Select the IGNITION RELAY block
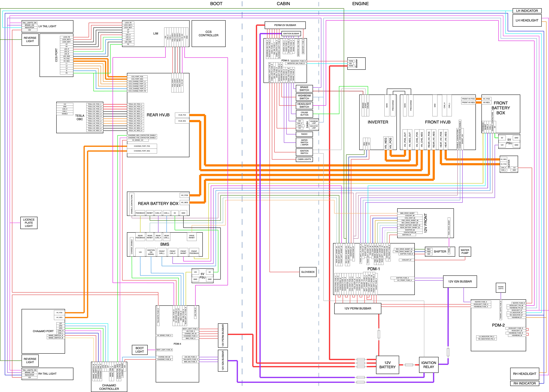The image size is (549, 392). (x=429, y=365)
